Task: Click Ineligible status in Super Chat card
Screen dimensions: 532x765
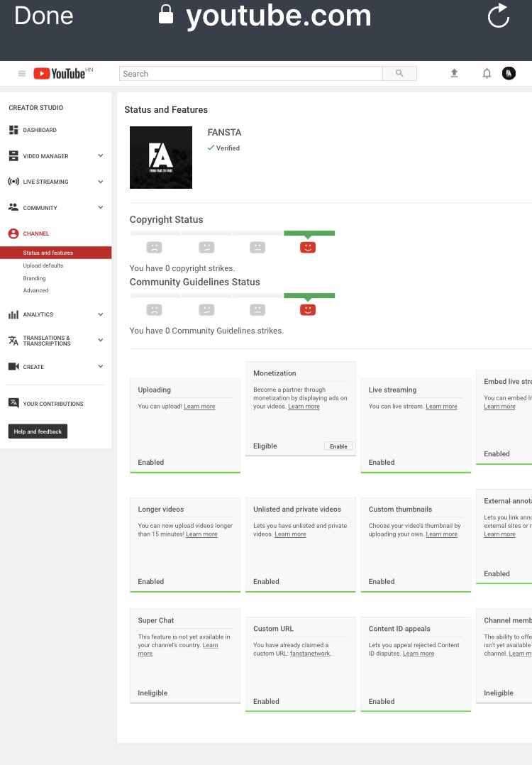Action: (153, 693)
